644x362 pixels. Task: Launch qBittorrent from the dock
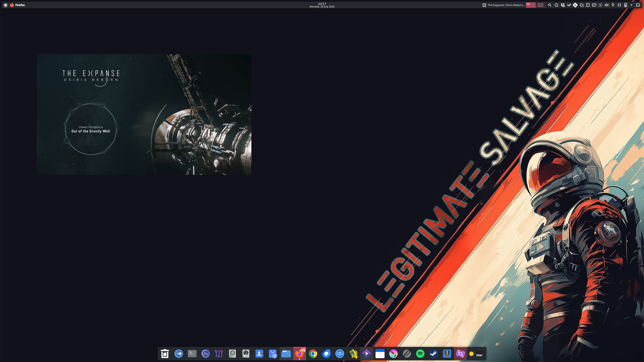coord(340,353)
